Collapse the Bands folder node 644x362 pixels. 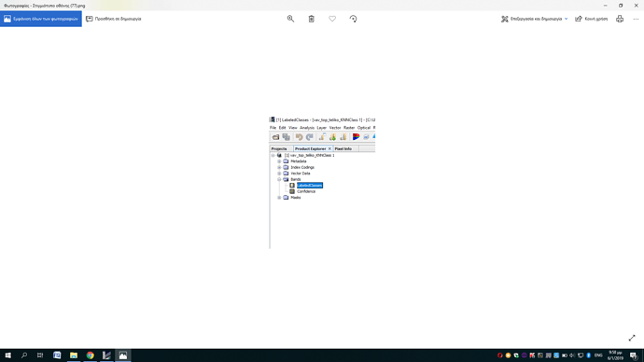(x=279, y=179)
